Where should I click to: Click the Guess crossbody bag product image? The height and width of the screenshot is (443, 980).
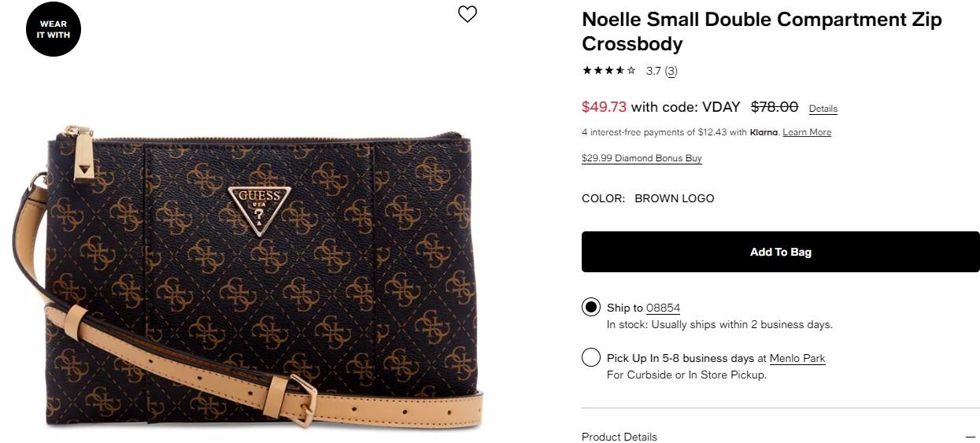[x=260, y=275]
